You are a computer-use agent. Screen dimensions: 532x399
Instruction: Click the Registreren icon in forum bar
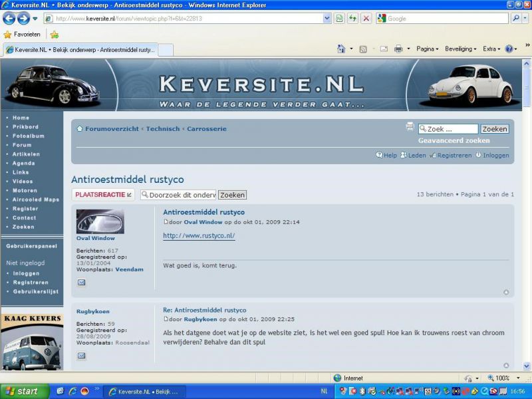click(x=433, y=156)
